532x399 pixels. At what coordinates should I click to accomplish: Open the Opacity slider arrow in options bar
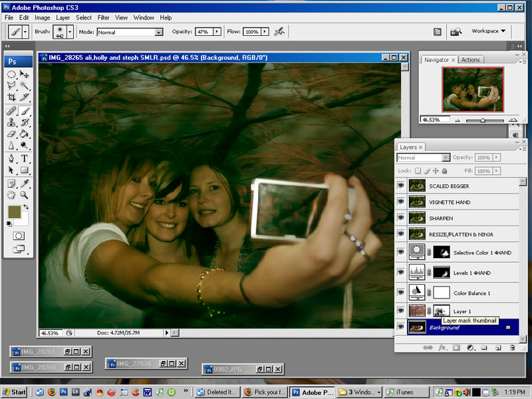(217, 31)
